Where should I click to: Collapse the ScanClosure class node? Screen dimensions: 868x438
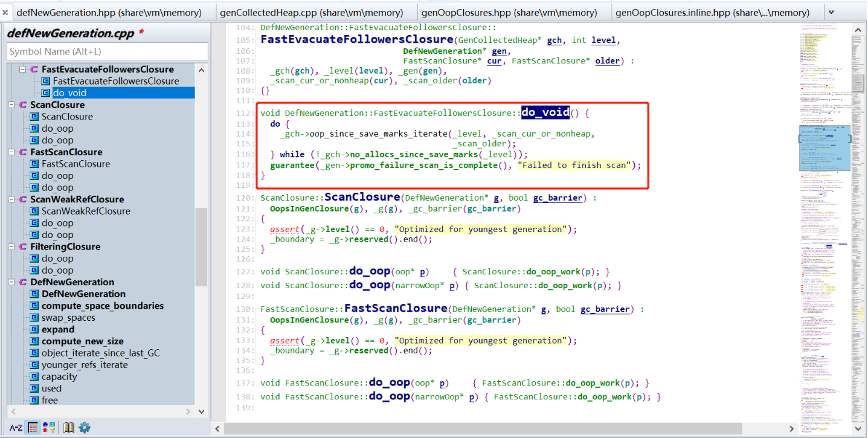pyautogui.click(x=11, y=105)
